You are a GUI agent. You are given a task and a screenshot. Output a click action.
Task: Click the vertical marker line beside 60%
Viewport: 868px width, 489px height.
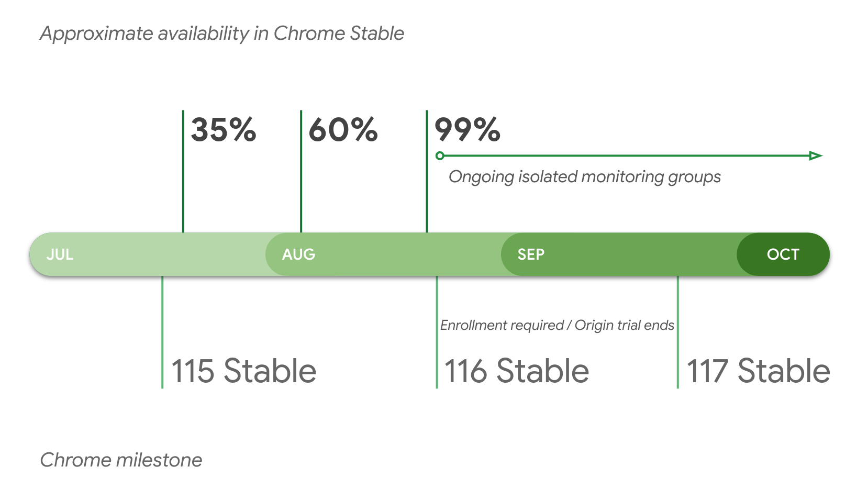(x=301, y=173)
